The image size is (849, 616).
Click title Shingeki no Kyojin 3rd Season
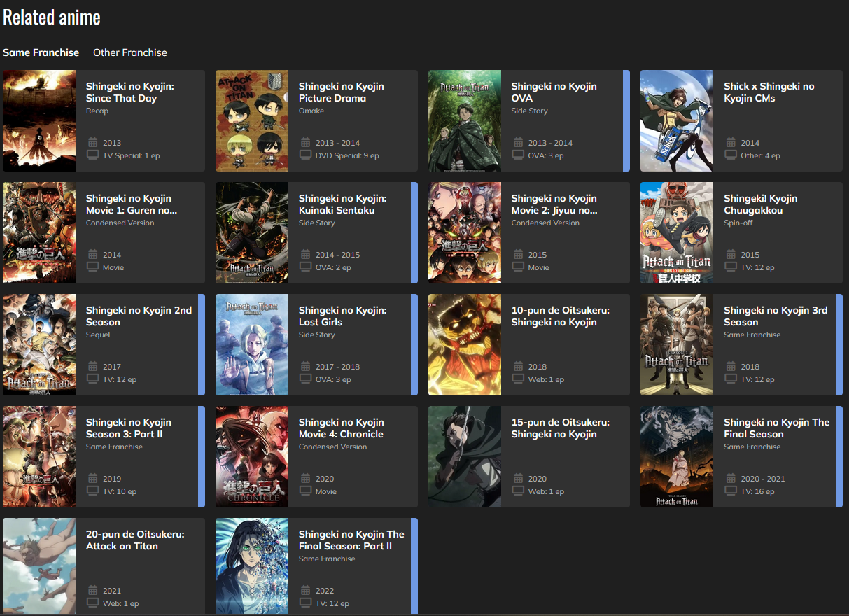pos(776,316)
